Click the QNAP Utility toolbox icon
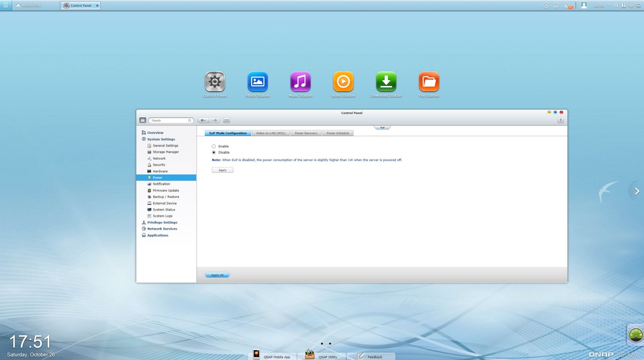The height and width of the screenshot is (360, 644). 309,354
